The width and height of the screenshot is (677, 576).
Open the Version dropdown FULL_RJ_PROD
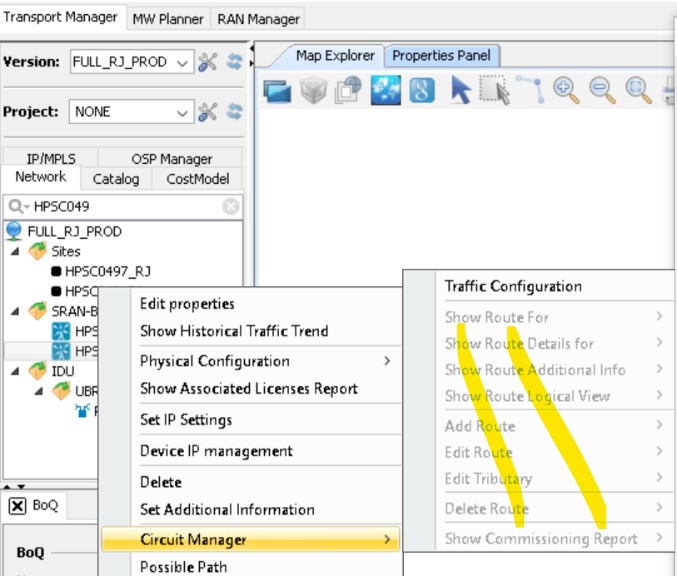pos(131,62)
